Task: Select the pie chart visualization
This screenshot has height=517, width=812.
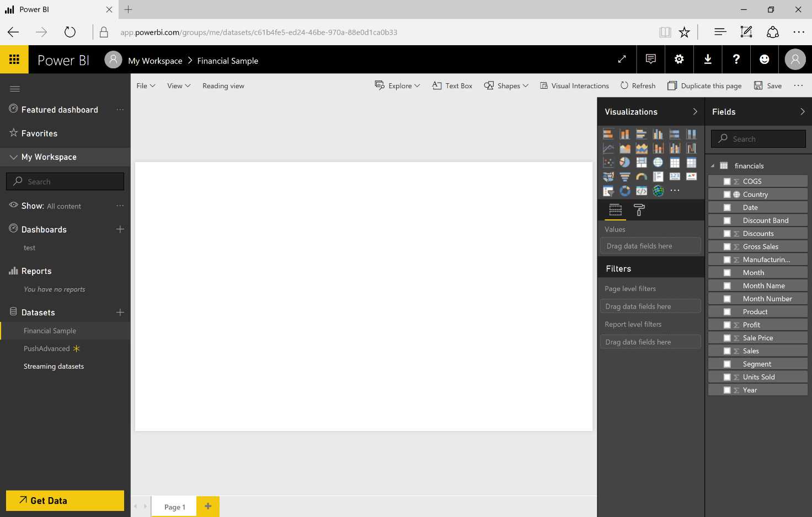Action: (624, 162)
